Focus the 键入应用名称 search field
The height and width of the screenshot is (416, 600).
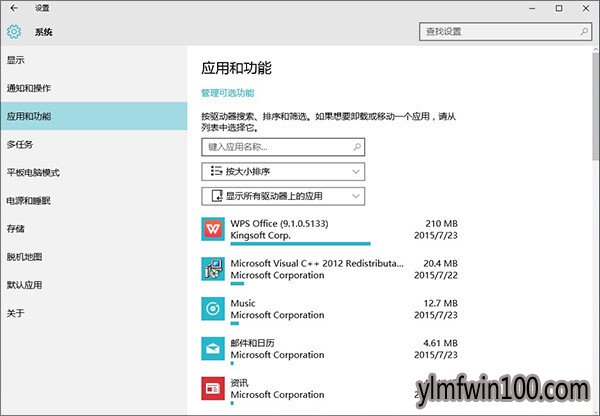tap(283, 147)
